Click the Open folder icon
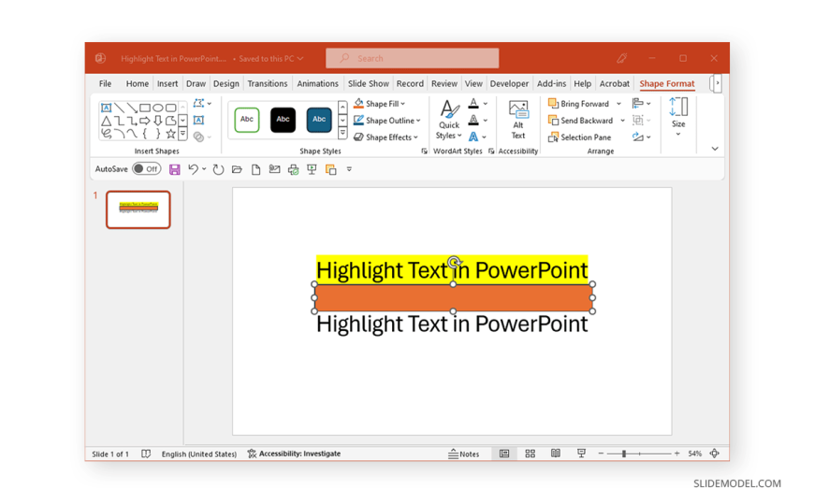814x504 pixels. [x=237, y=170]
